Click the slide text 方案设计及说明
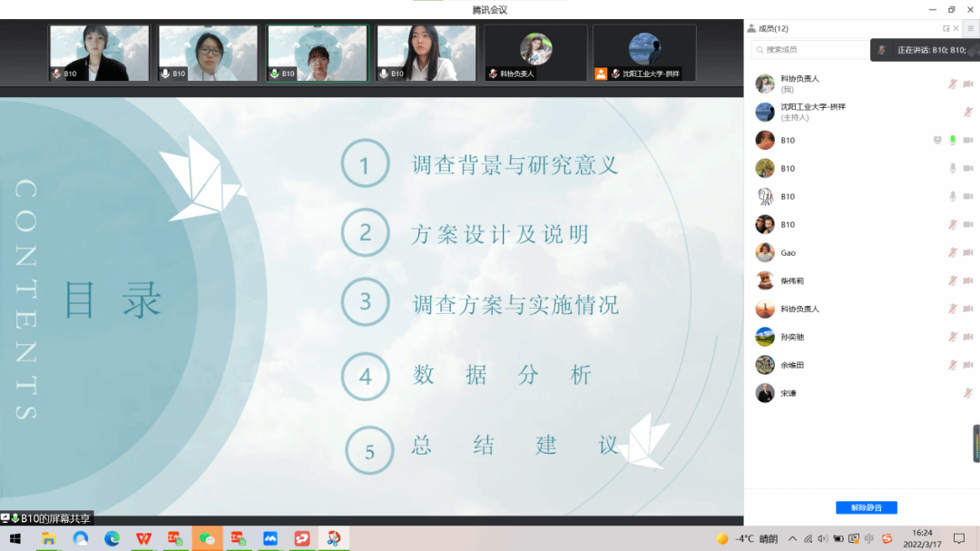 500,234
